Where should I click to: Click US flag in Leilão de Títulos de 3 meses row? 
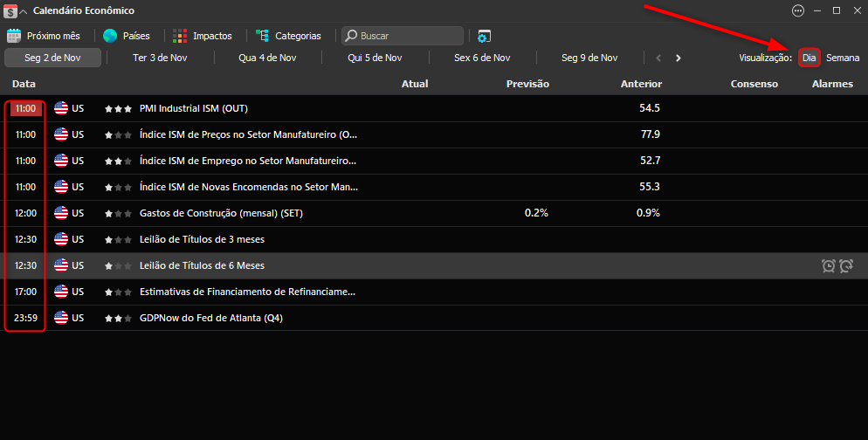click(61, 239)
